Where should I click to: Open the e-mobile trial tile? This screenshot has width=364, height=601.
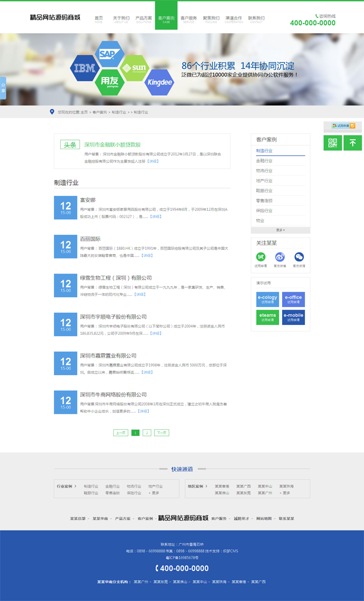point(294,317)
